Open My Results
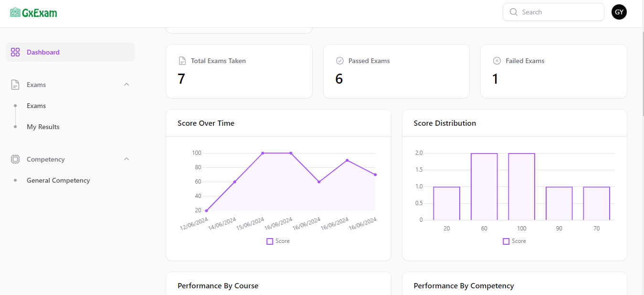The width and height of the screenshot is (644, 295). pos(43,127)
